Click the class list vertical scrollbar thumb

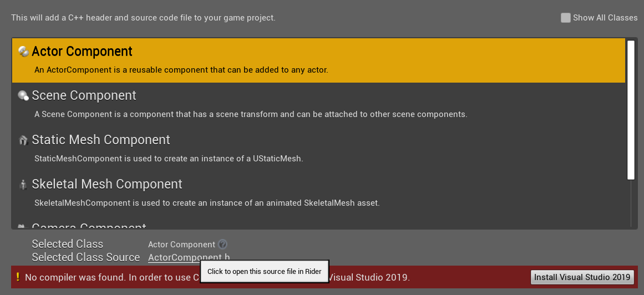pos(631,109)
